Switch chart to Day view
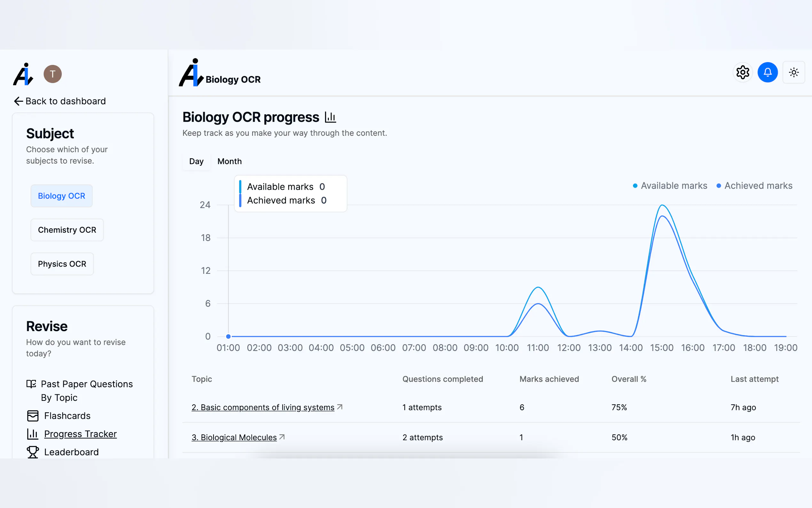812x508 pixels. (x=196, y=161)
